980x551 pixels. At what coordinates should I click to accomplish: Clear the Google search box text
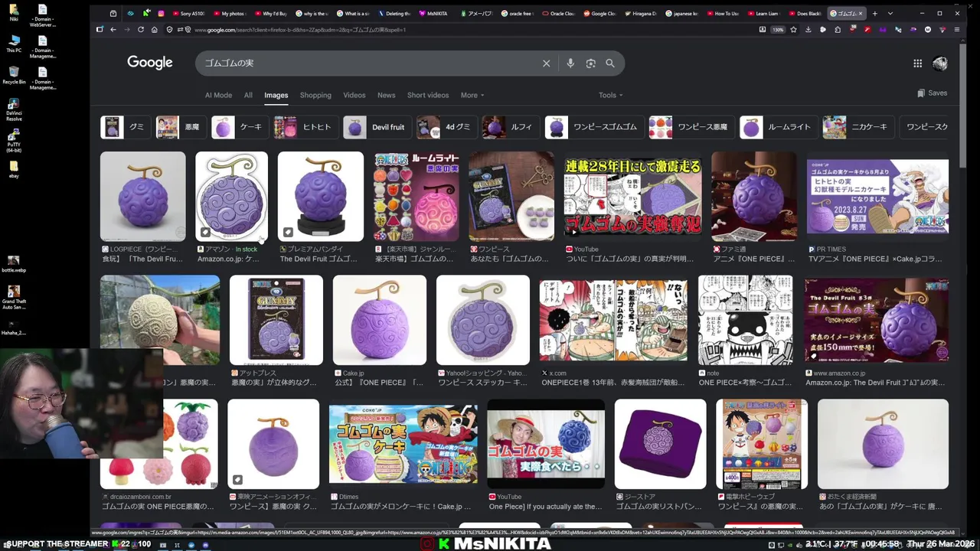546,64
